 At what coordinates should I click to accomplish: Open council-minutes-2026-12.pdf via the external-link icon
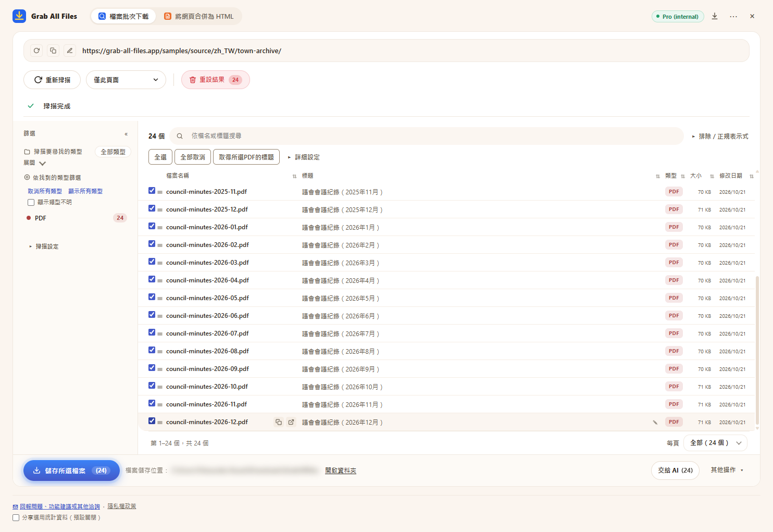tap(291, 422)
